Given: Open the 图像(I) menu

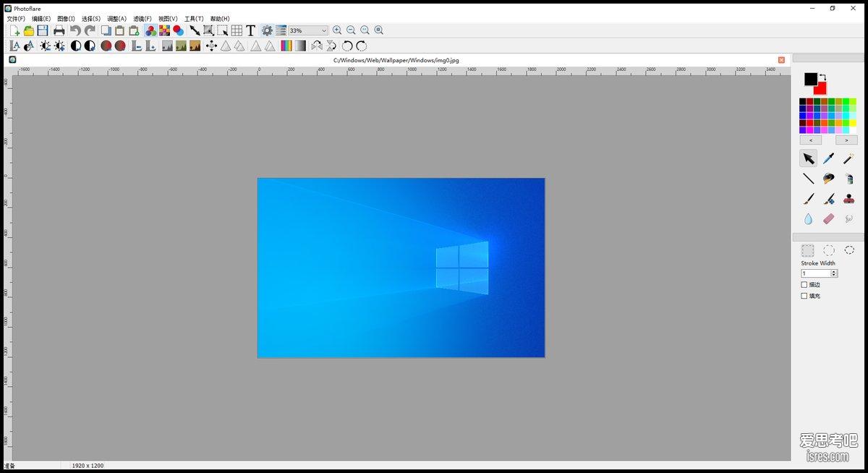Looking at the screenshot, I should pos(66,19).
